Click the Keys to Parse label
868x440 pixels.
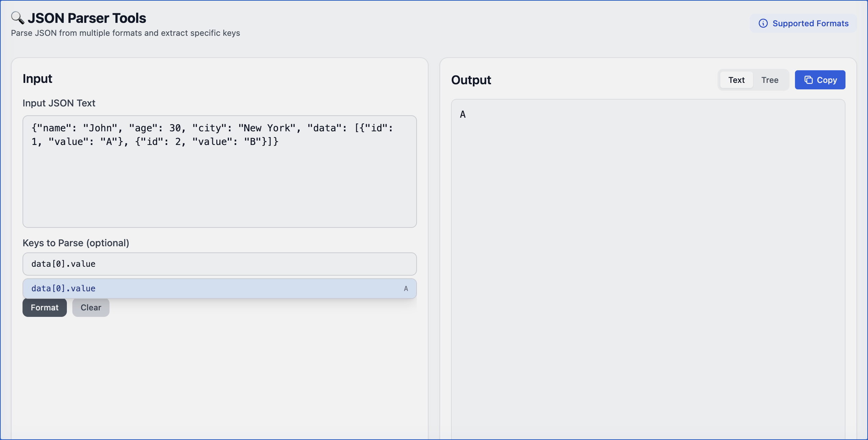(76, 243)
